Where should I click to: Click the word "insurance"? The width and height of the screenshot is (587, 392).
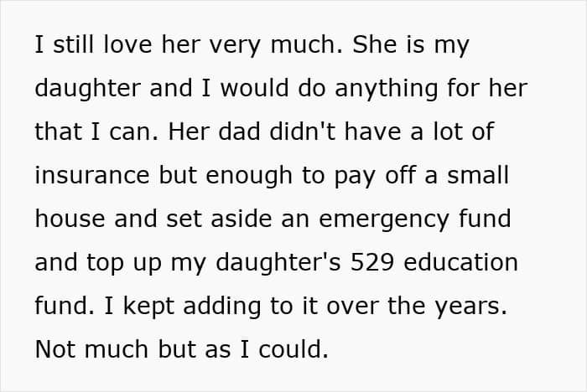pos(92,175)
